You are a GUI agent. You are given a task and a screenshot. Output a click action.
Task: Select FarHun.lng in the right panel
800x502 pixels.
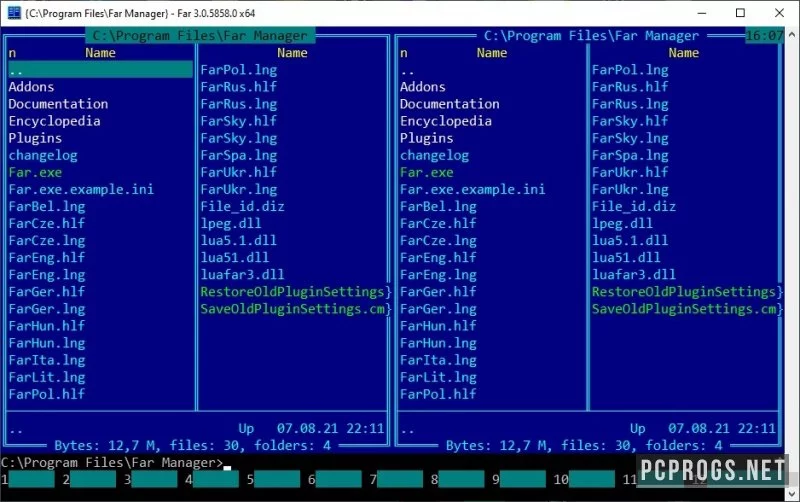[438, 343]
